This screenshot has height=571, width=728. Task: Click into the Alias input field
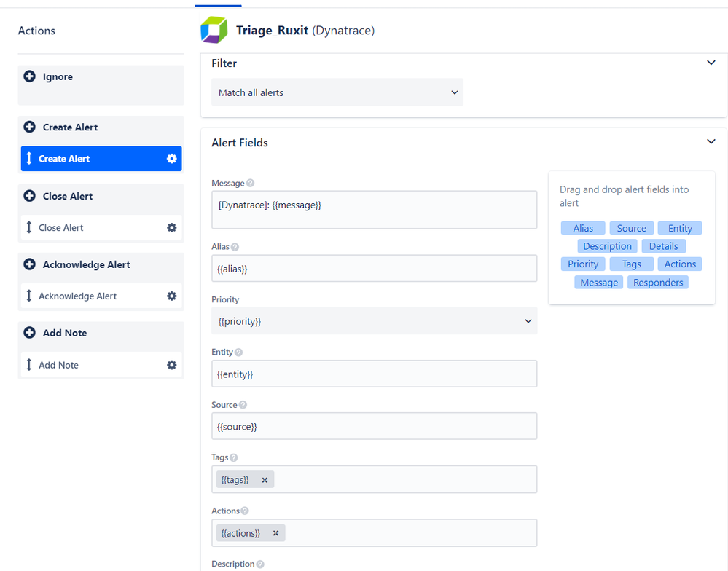[x=375, y=269]
